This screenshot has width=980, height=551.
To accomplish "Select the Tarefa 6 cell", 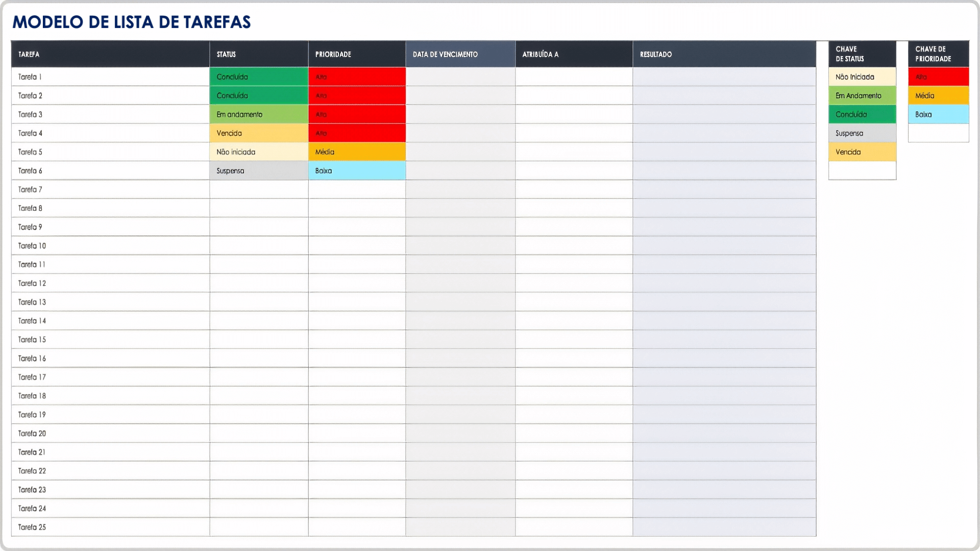I will point(110,170).
